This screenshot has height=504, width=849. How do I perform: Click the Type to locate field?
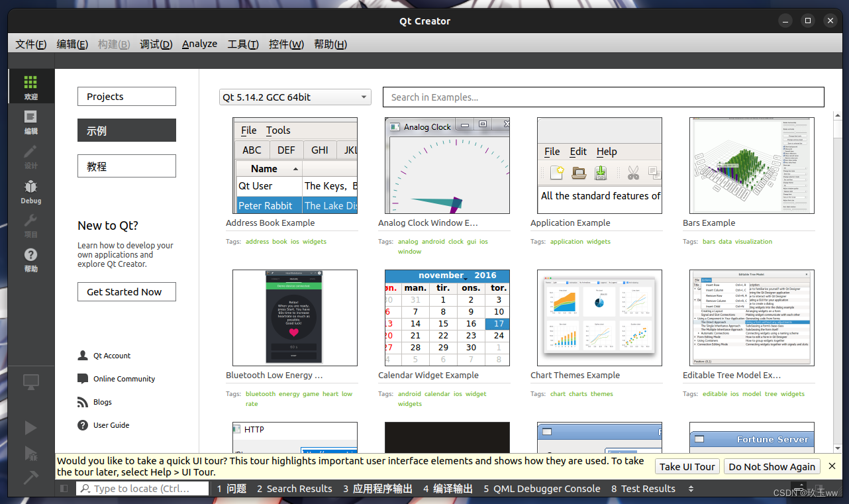pos(144,489)
